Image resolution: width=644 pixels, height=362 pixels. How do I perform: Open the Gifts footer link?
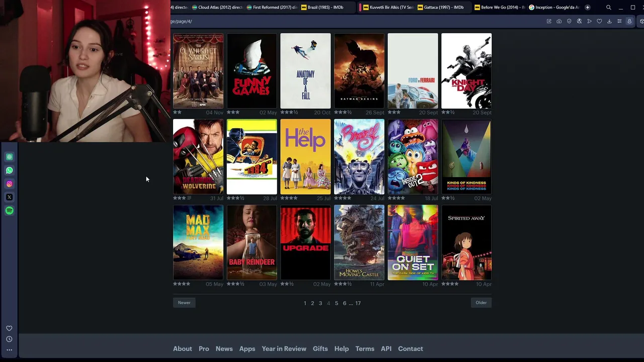tap(320, 349)
